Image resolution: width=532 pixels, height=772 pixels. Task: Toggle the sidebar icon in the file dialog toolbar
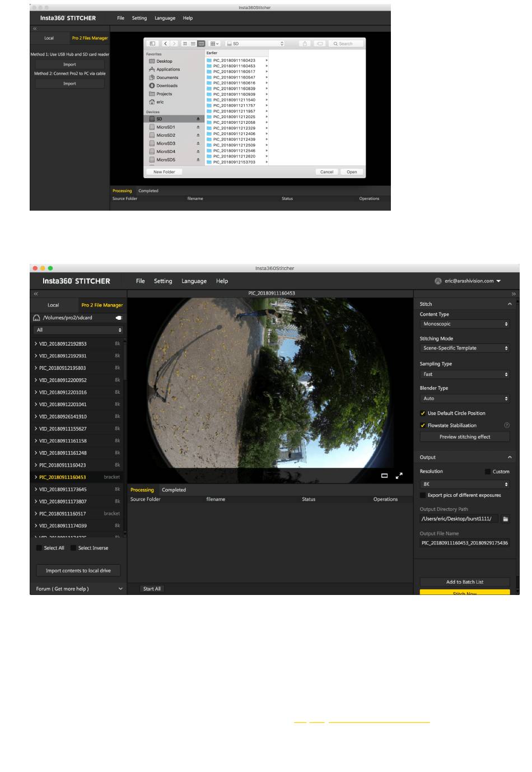point(152,43)
